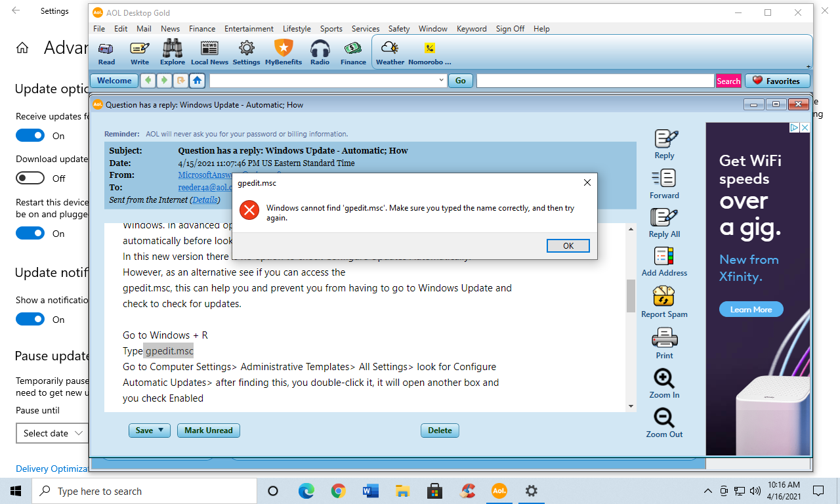
Task: Open the Explore binoculars icon
Action: 173,52
